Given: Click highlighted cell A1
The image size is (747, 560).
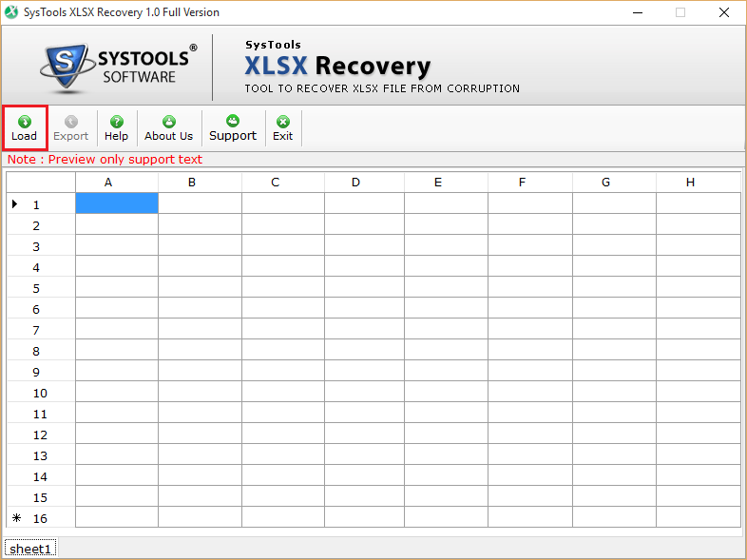Looking at the screenshot, I should point(117,203).
